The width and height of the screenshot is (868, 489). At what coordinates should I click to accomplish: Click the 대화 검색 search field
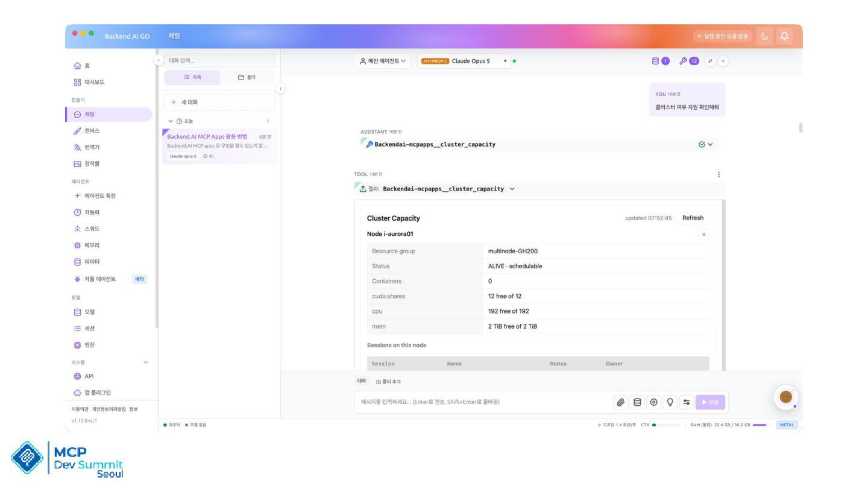(219, 60)
